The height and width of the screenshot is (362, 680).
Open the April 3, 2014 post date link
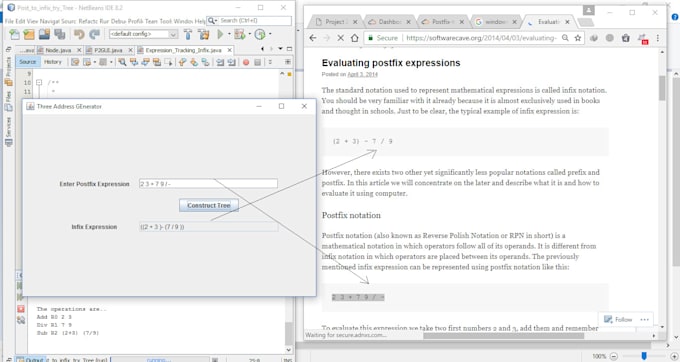[362, 74]
